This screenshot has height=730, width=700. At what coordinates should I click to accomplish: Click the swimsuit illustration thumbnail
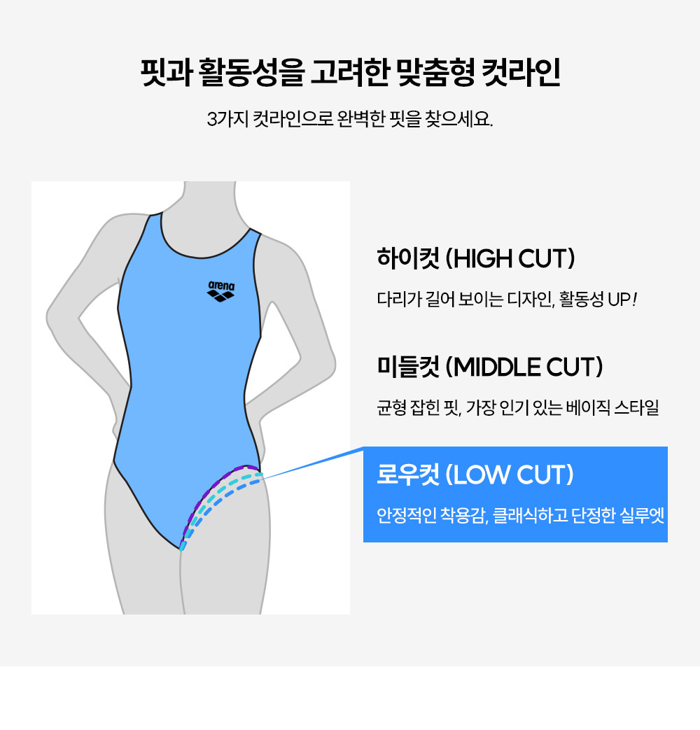pos(190,398)
